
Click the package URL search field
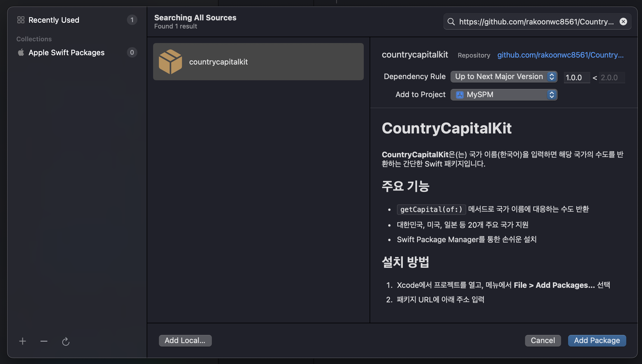pyautogui.click(x=536, y=22)
